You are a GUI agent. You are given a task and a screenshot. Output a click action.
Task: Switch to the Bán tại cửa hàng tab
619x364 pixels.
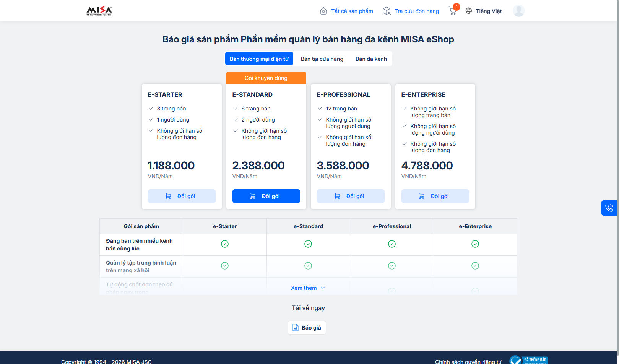(322, 59)
